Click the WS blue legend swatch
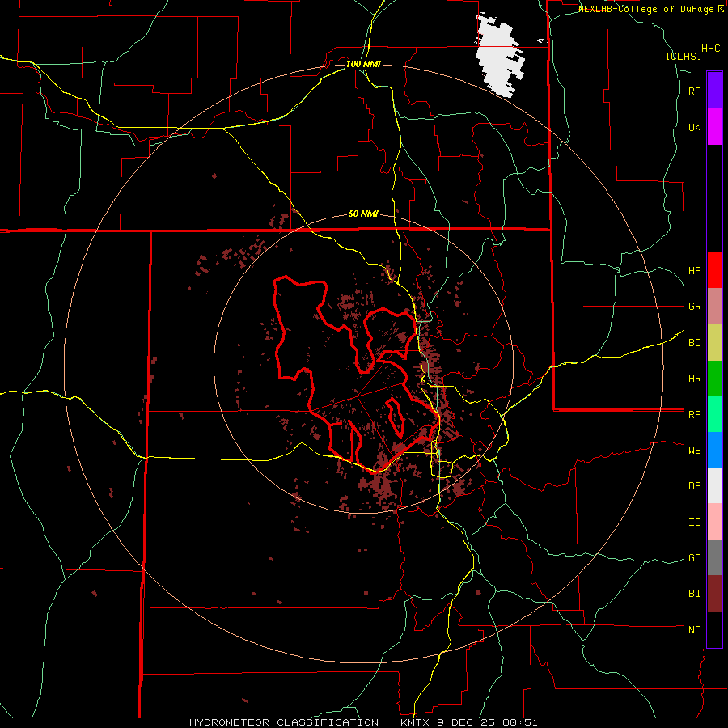This screenshot has width=728, height=728. click(714, 450)
